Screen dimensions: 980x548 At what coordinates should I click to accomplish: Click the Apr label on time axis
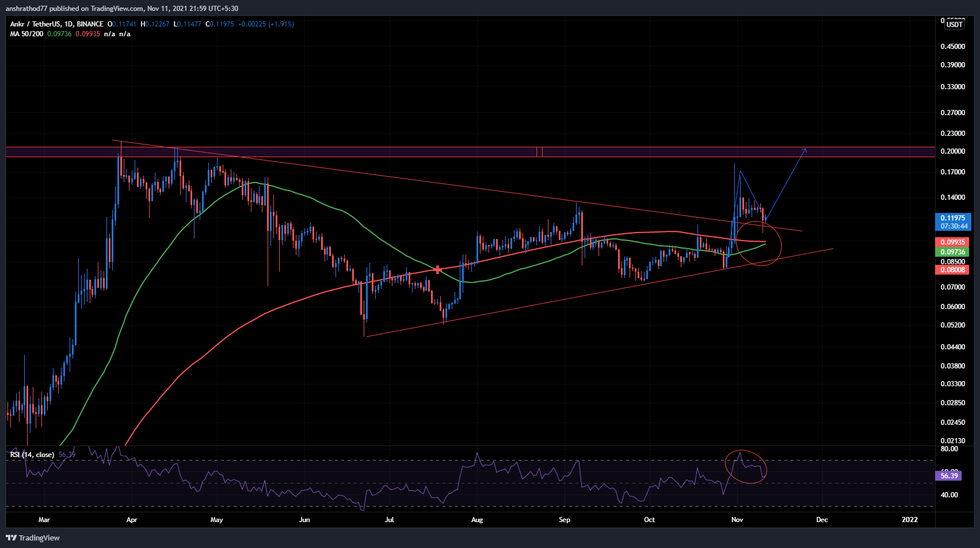pyautogui.click(x=132, y=520)
